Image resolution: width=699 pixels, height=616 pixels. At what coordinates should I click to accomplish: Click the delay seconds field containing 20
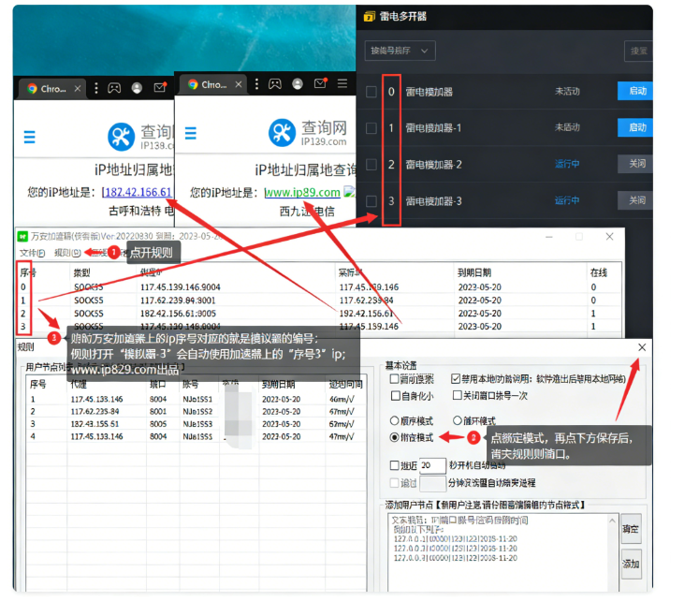point(432,465)
